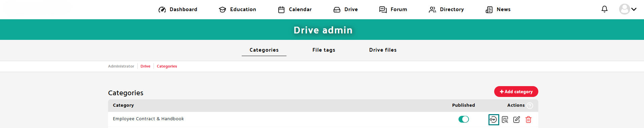Image resolution: width=644 pixels, height=128 pixels.
Task: Click the Actions help question mark
Action: pyautogui.click(x=530, y=106)
